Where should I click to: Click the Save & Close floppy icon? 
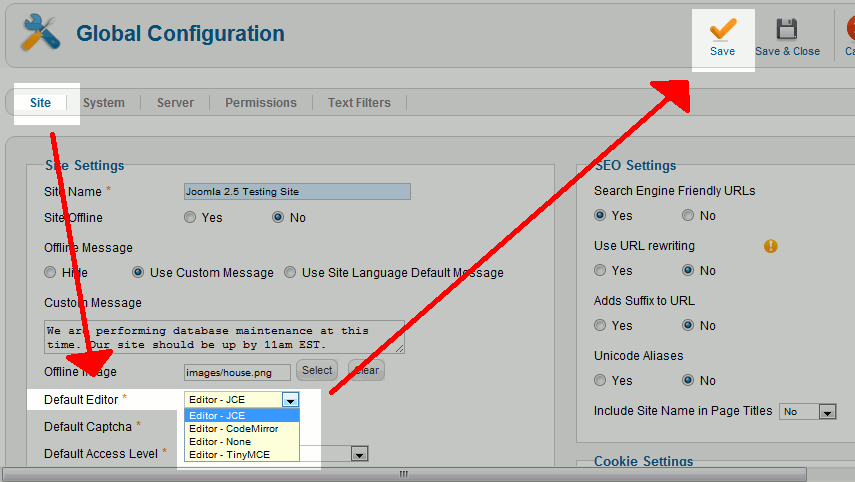(x=786, y=29)
